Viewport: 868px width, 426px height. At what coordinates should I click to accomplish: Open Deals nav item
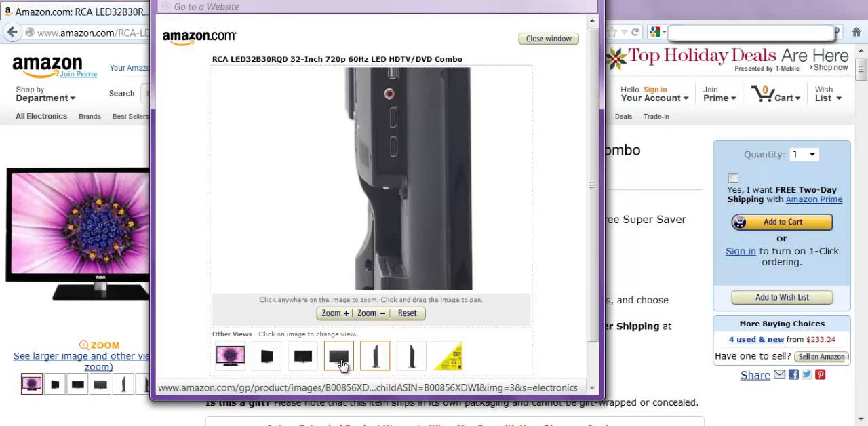pyautogui.click(x=623, y=117)
